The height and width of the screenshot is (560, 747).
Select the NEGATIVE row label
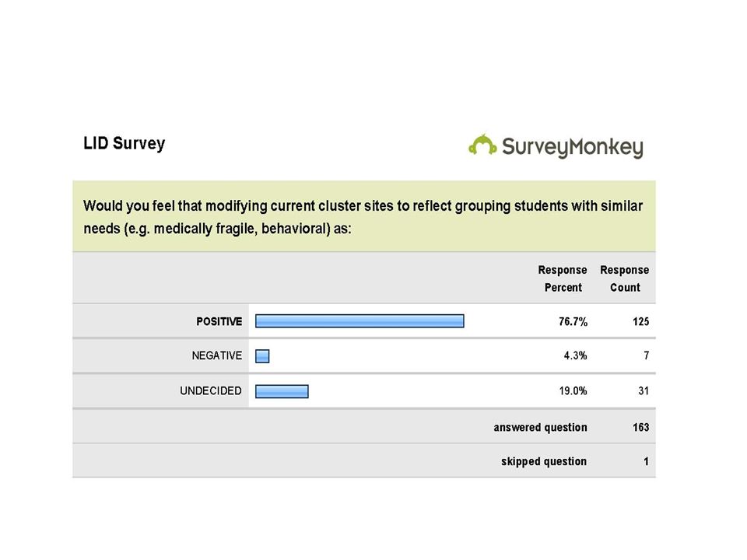point(217,355)
